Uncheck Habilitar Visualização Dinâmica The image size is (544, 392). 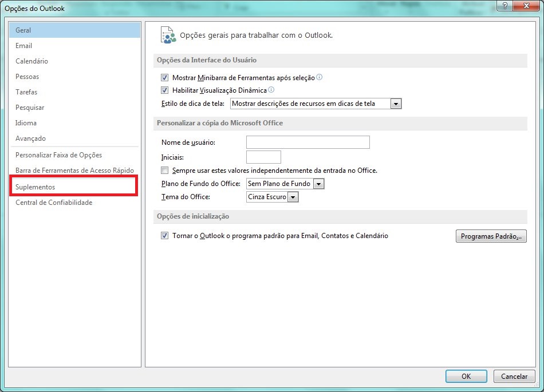164,90
